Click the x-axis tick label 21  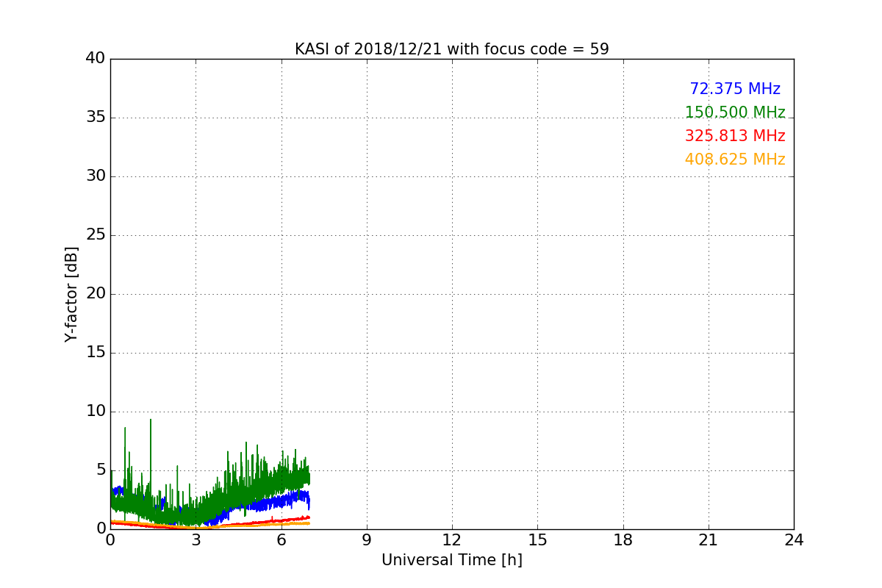(x=709, y=540)
